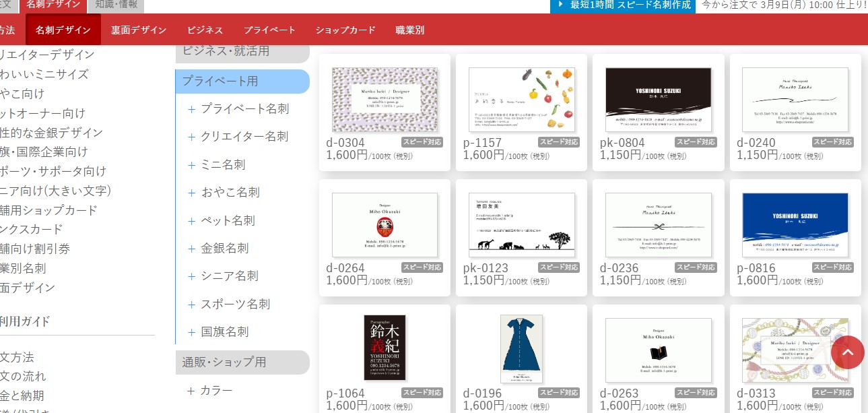The height and width of the screenshot is (413, 868).
Task: Open the ニア向け(大きい文字) sidebar link
Action: 56,191
